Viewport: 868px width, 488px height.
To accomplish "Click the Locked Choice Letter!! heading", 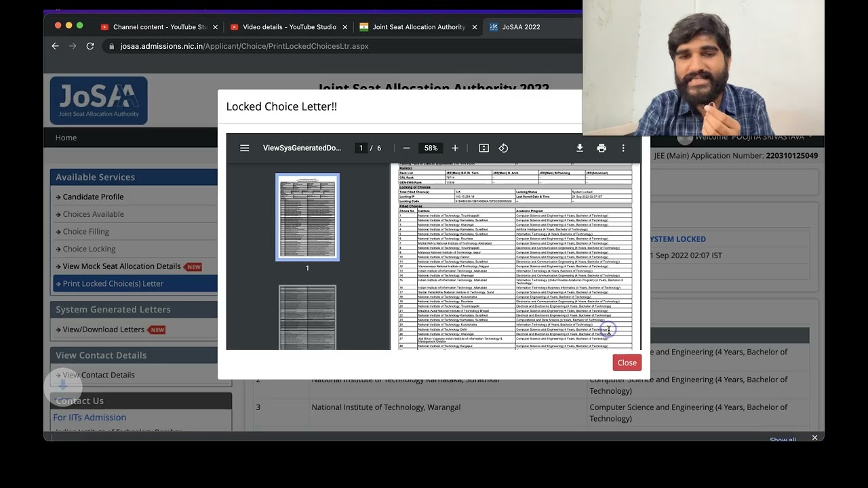I will (x=281, y=106).
